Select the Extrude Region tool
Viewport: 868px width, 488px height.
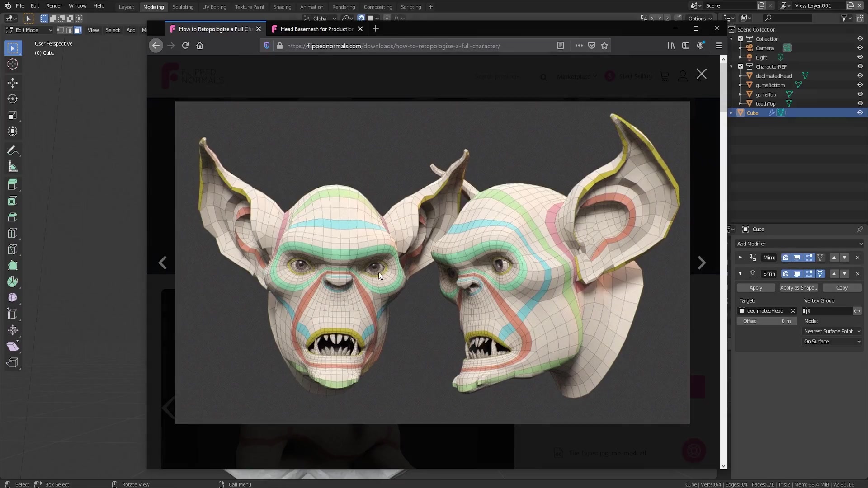pyautogui.click(x=13, y=184)
